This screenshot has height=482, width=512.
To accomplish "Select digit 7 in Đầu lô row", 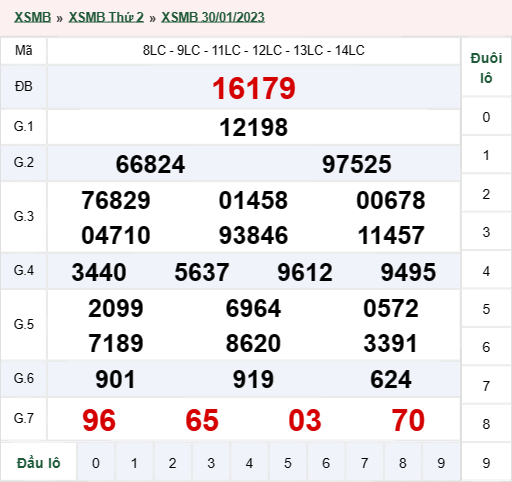I will 364,463.
